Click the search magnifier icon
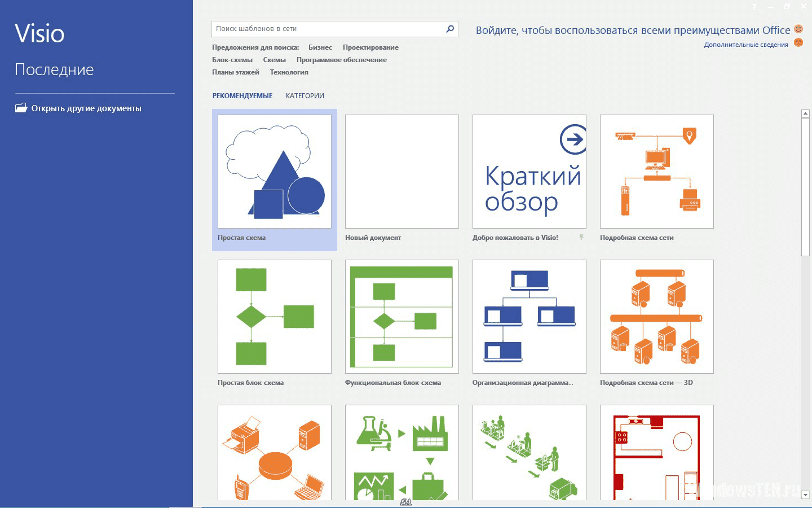Screen dimensions: 812x508 450,29
